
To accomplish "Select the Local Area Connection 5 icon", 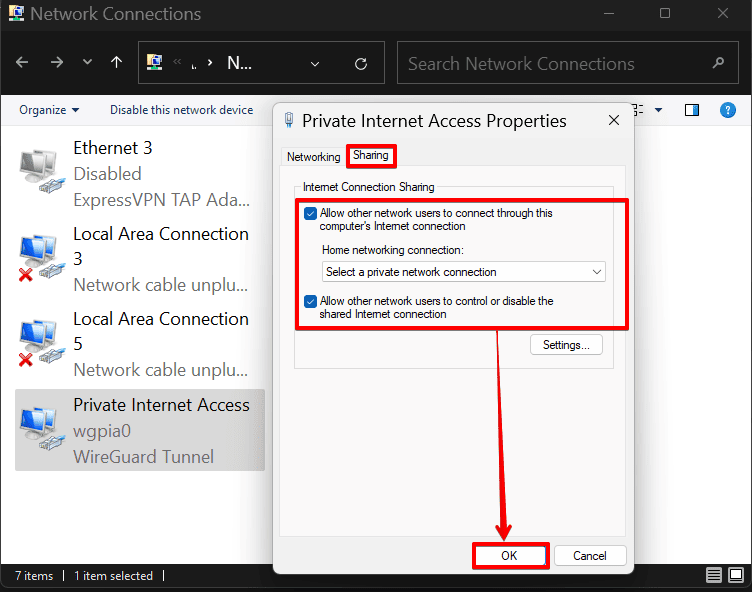I will [x=39, y=344].
